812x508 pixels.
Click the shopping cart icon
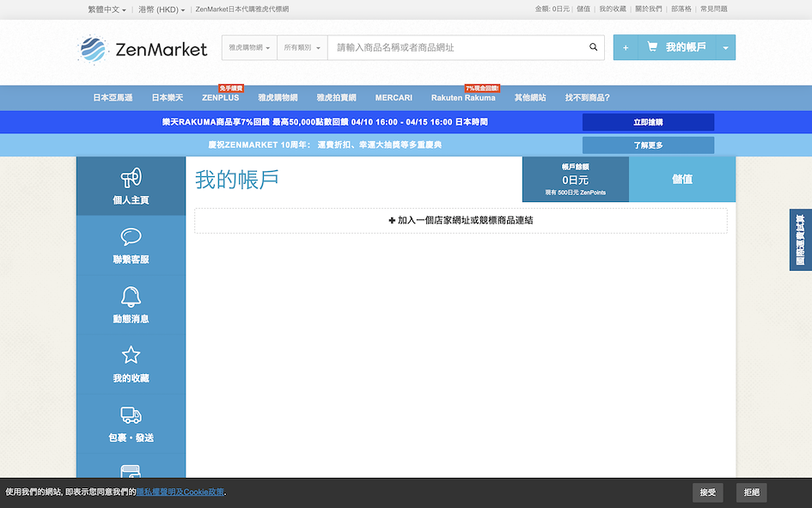(x=652, y=47)
